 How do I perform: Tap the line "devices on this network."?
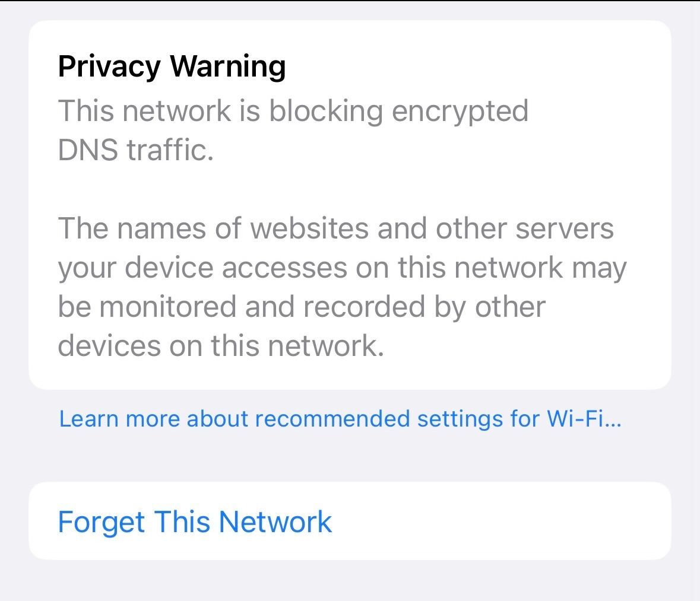click(221, 346)
